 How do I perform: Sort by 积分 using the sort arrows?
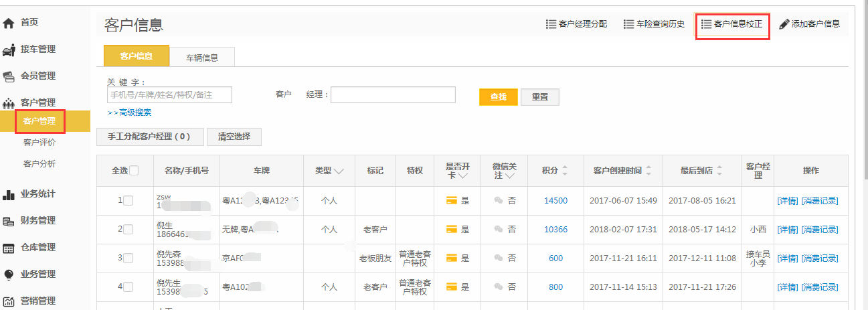point(565,171)
